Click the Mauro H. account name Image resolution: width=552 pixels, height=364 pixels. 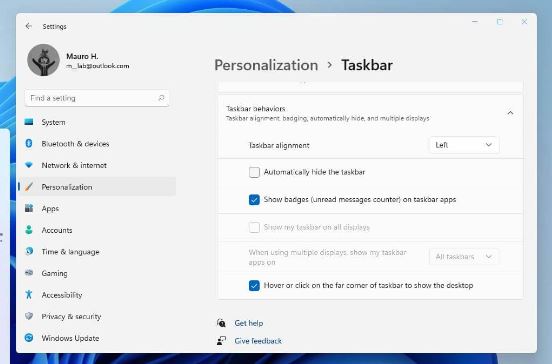click(x=82, y=56)
